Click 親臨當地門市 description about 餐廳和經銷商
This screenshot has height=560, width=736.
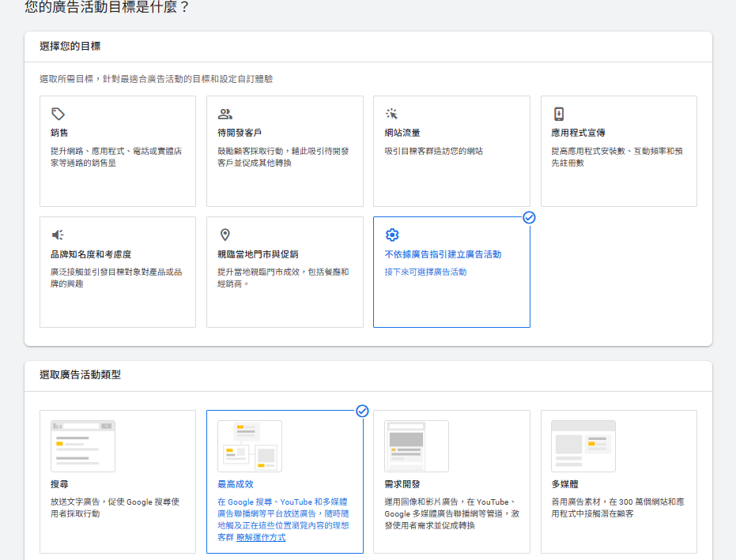pyautogui.click(x=283, y=278)
